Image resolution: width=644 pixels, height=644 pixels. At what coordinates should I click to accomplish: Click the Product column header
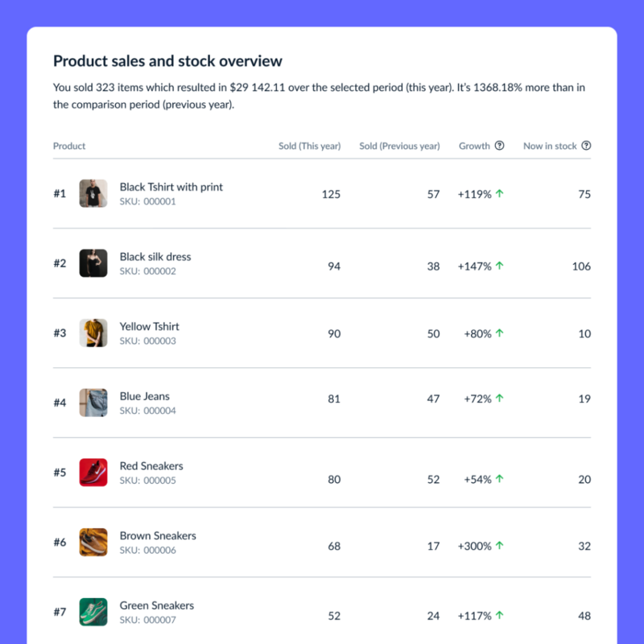pos(69,146)
